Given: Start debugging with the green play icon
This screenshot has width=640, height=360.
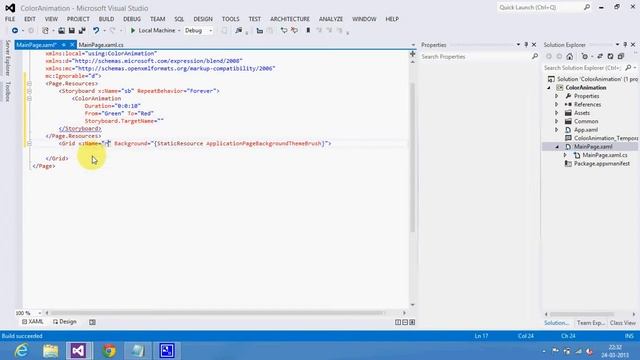Looking at the screenshot, I should [x=133, y=31].
